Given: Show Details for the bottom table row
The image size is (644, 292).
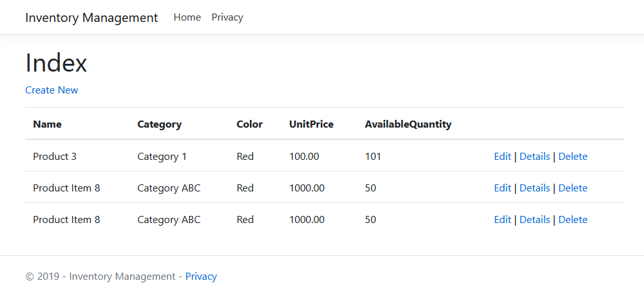Looking at the screenshot, I should tap(535, 220).
